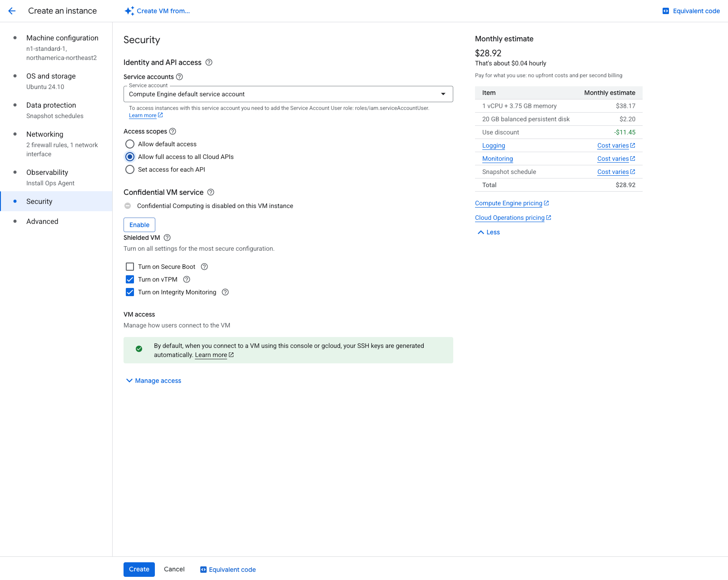
Task: Click the back arrow icon
Action: click(12, 11)
